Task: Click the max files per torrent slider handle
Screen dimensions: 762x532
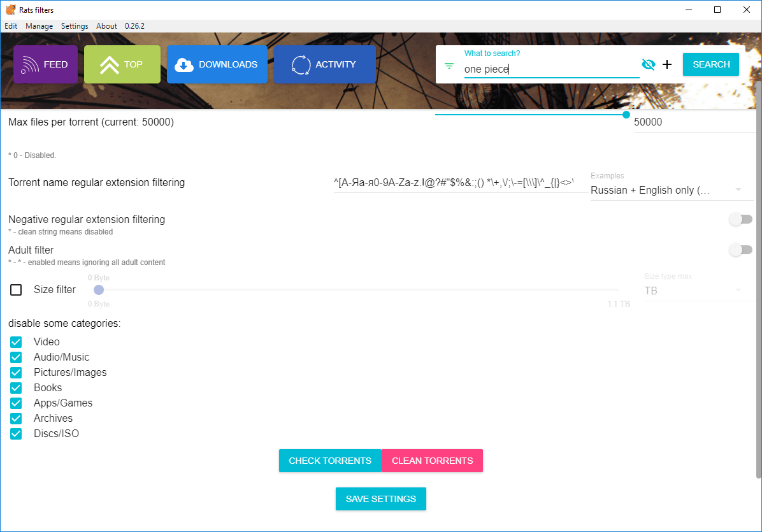Action: click(x=626, y=115)
